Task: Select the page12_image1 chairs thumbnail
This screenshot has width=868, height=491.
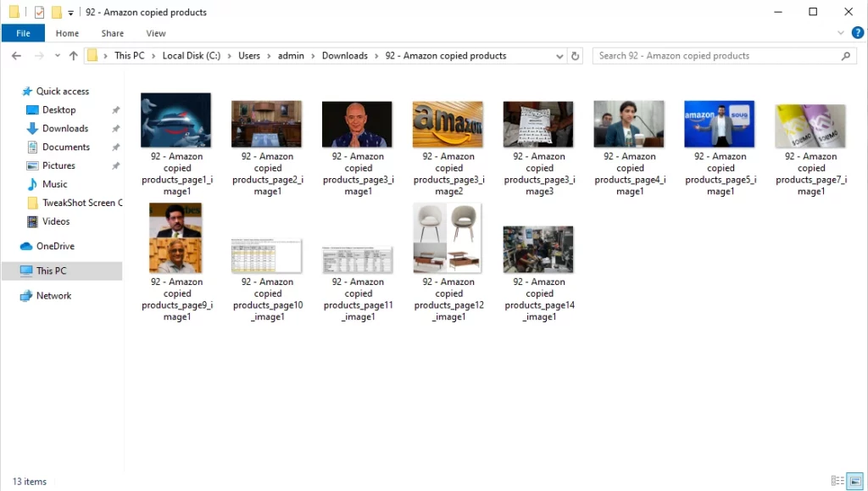Action: [448, 238]
